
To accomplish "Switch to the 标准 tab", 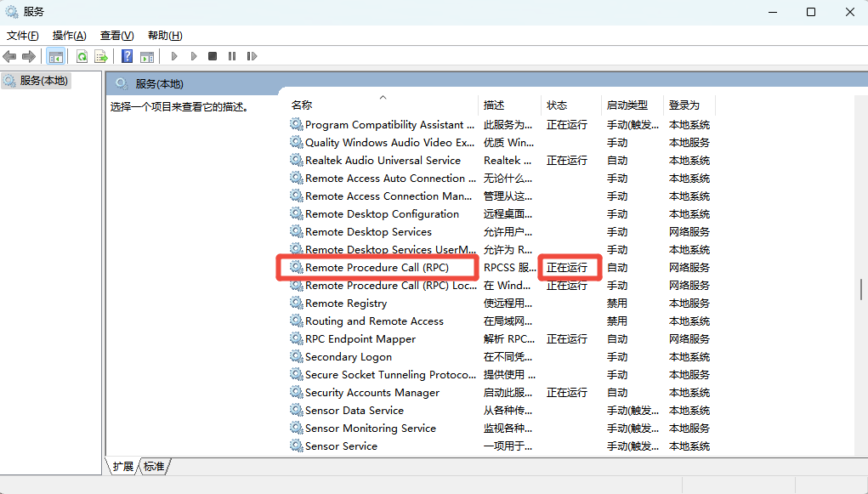I will [x=154, y=466].
